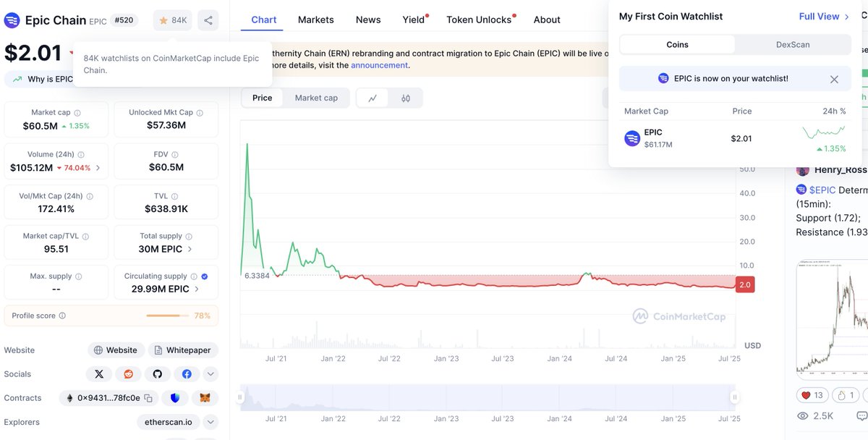This screenshot has height=440, width=868.
Task: Switch to the News tab
Action: coord(368,20)
